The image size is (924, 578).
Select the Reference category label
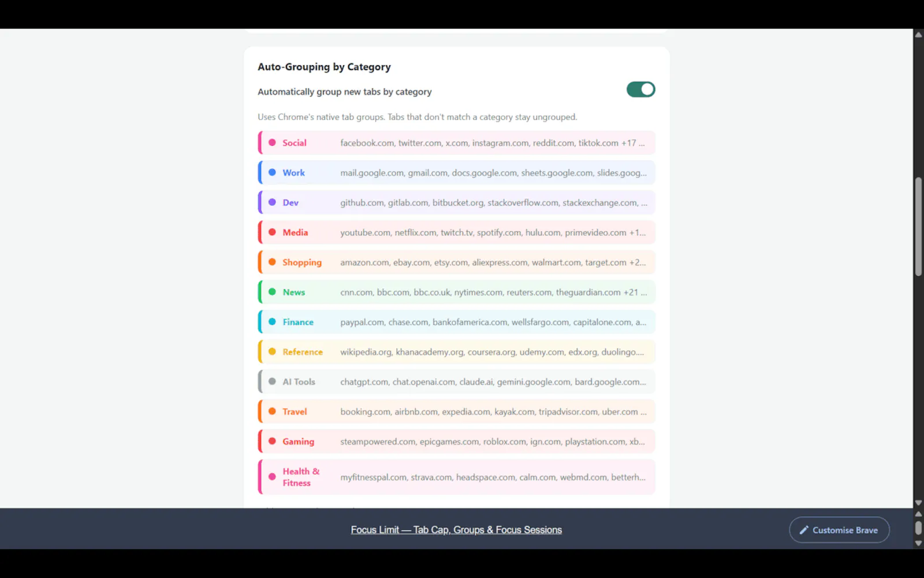[x=303, y=352]
